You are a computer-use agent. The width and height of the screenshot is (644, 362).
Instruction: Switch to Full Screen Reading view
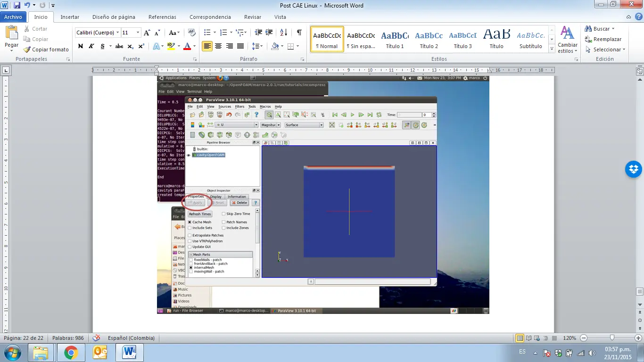click(528, 338)
